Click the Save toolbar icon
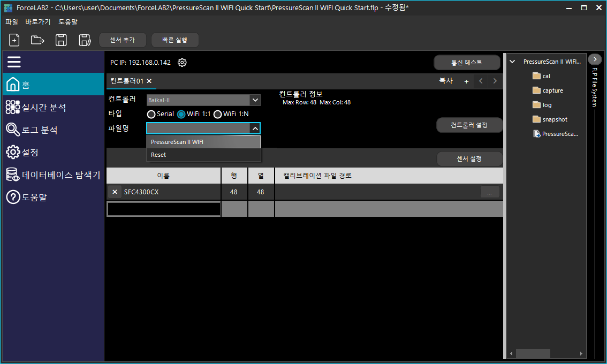 (61, 40)
